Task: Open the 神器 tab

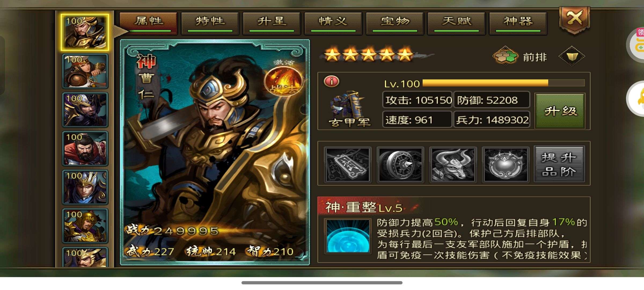Action: point(518,23)
